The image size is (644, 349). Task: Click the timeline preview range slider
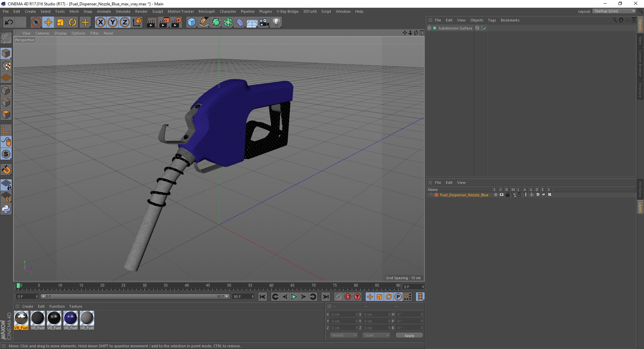click(135, 297)
